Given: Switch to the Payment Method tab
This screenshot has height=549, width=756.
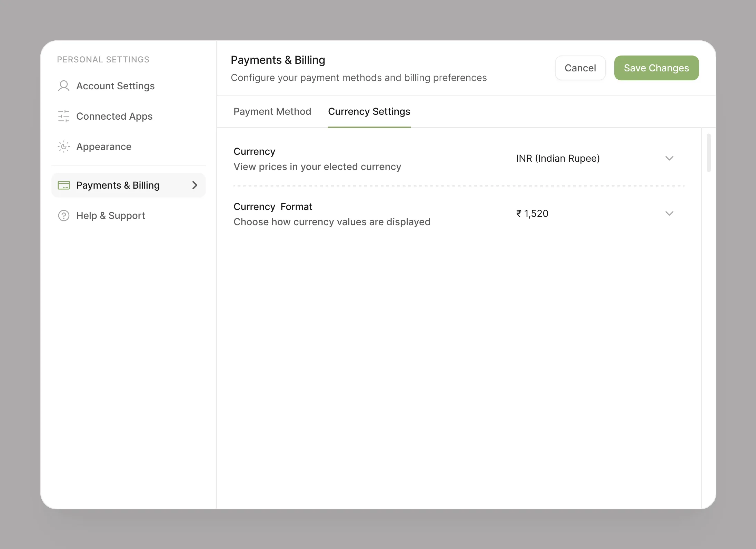Looking at the screenshot, I should pos(272,111).
